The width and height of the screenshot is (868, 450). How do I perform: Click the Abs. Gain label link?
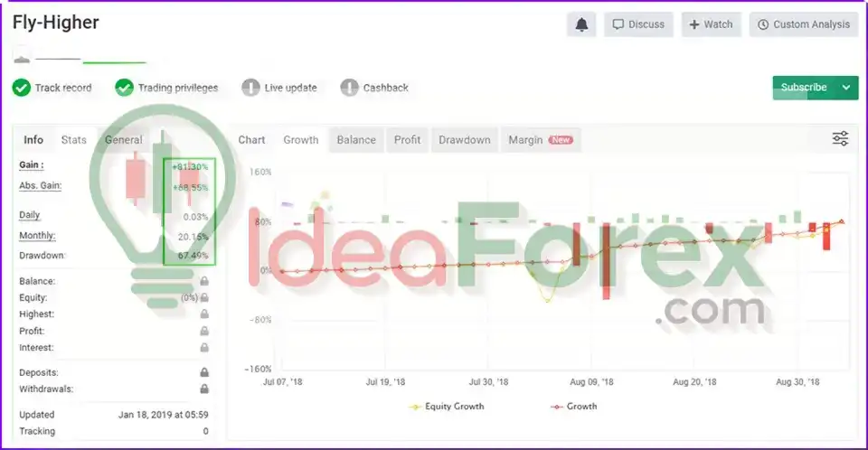(40, 185)
